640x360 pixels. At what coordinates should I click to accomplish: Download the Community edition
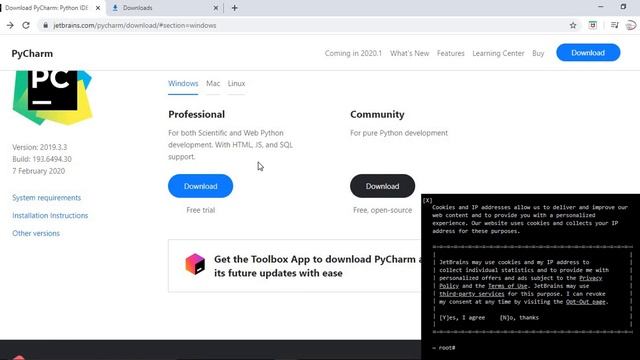[x=382, y=186]
